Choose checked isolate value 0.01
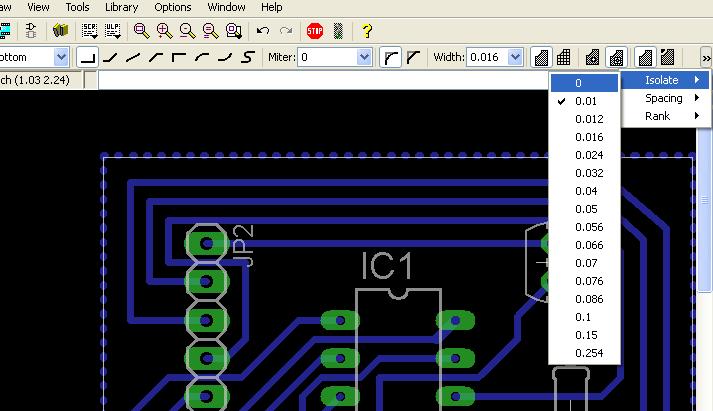 point(584,101)
